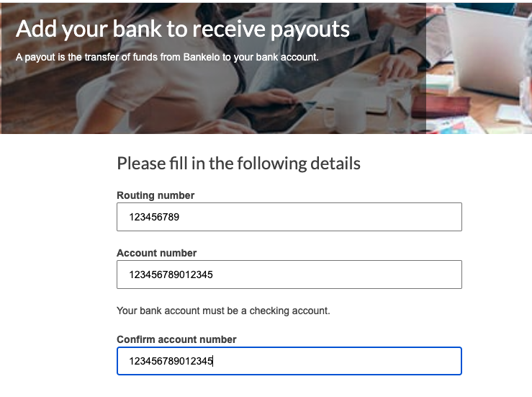Place cursor on the 123456789 routing value
532x397 pixels.
[154, 217]
